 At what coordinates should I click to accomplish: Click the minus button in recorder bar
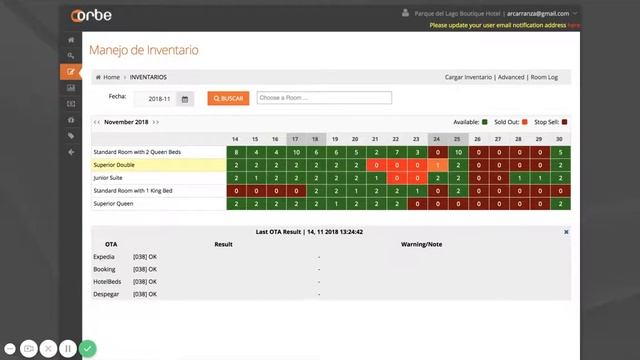pos(10,349)
